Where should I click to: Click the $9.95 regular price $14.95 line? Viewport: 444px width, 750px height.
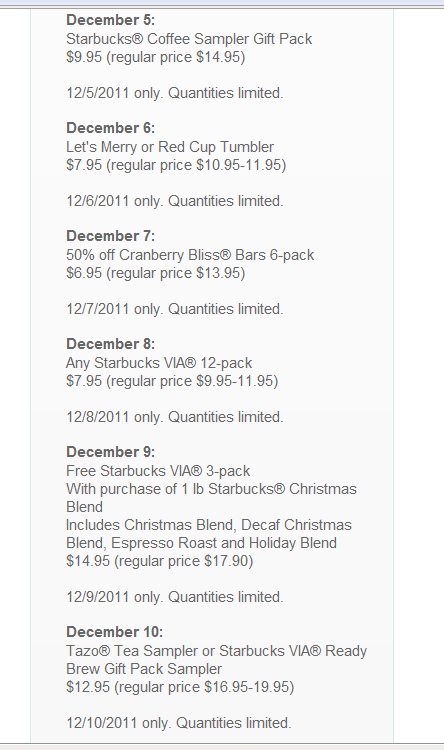(155, 57)
